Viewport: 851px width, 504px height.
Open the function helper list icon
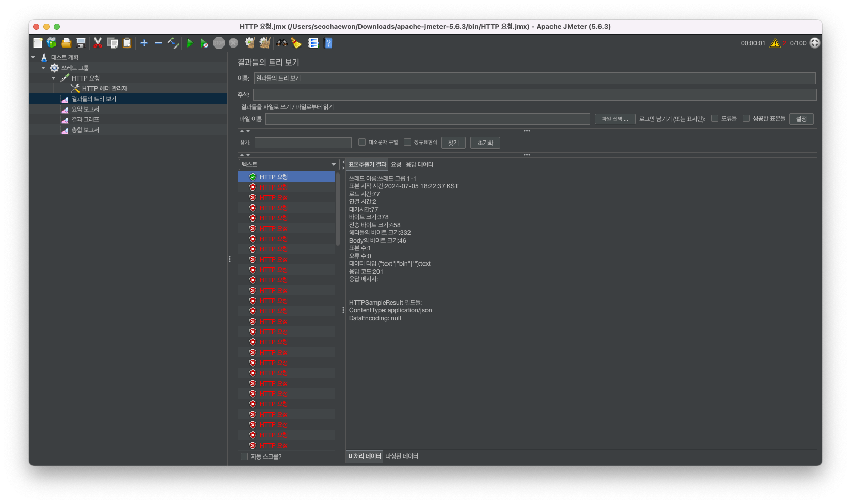click(313, 43)
